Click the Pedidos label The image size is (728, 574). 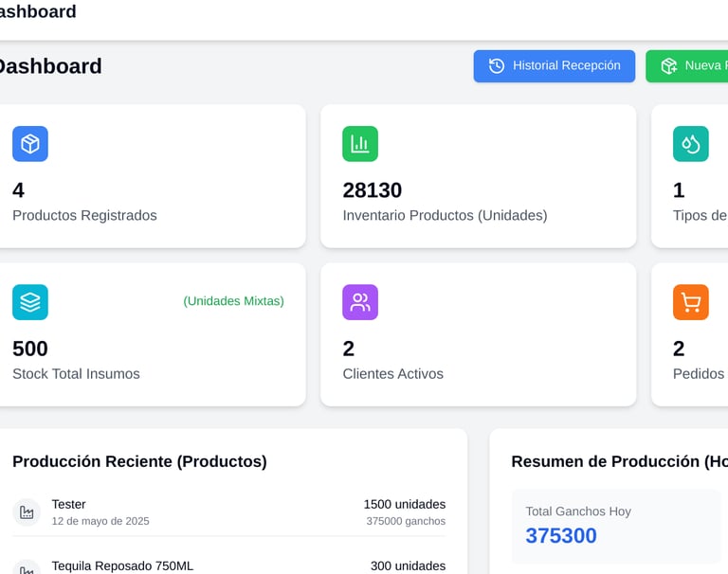pos(699,373)
